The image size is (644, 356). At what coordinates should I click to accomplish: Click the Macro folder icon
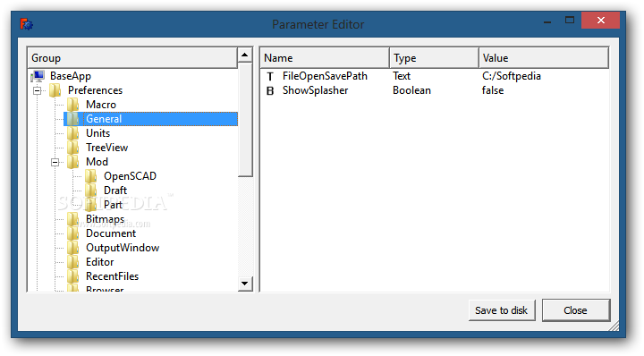(73, 105)
